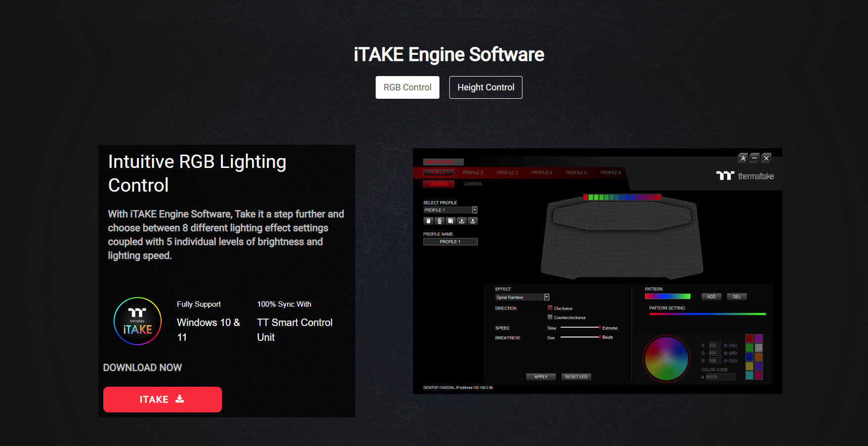The width and height of the screenshot is (868, 446).
Task: Pick the blue color swatch
Action: tap(749, 357)
